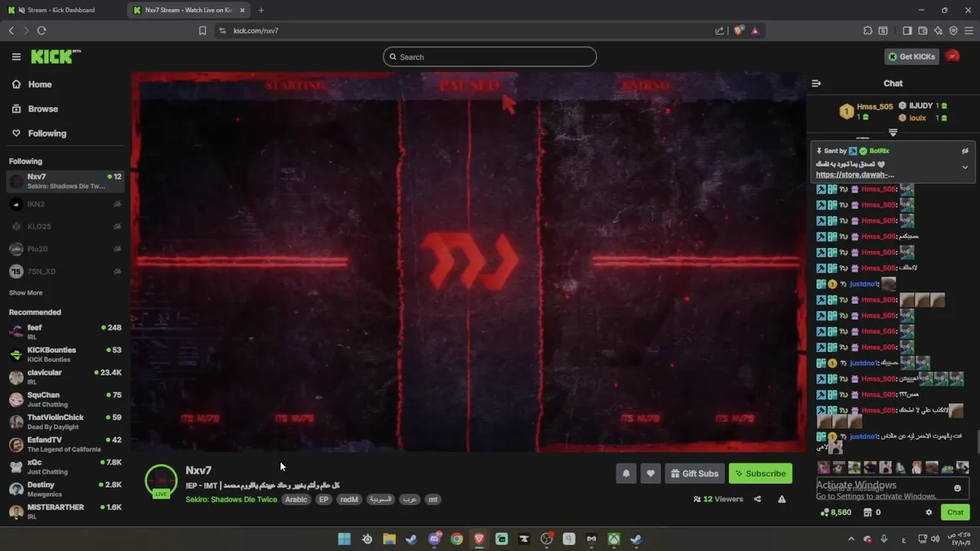Open Xbox app from taskbar

pos(614,539)
